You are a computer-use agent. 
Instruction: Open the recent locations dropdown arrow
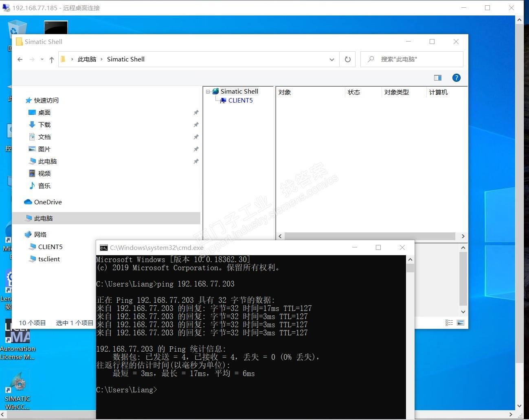[x=42, y=59]
